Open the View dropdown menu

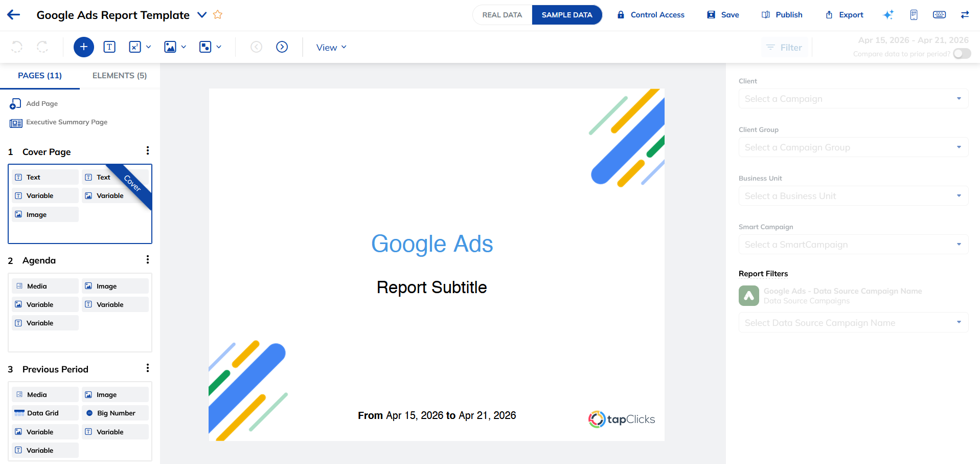tap(331, 48)
